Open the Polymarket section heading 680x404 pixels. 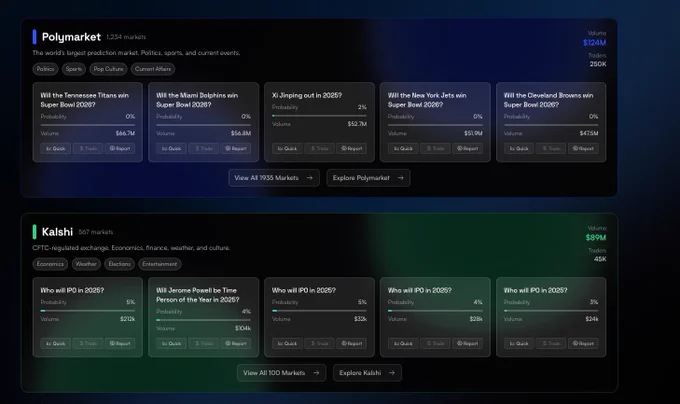pos(71,37)
